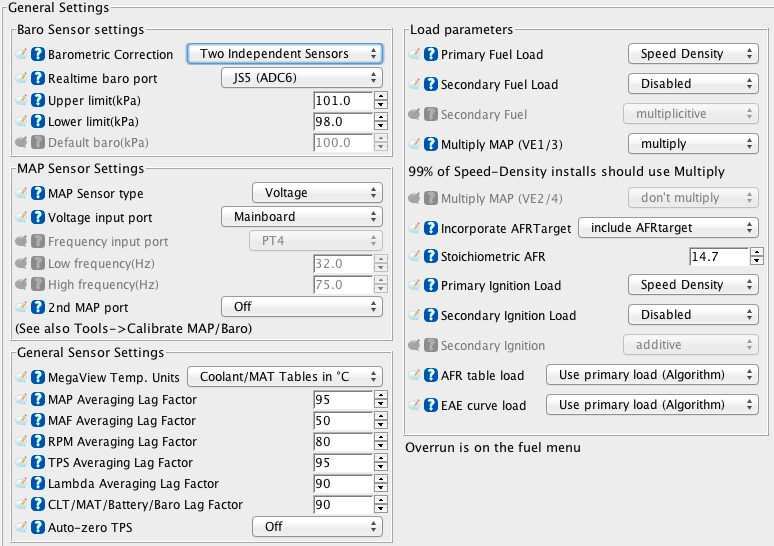Increase the Stoichiometric AFR stepper
This screenshot has height=546, width=774.
[x=758, y=252]
